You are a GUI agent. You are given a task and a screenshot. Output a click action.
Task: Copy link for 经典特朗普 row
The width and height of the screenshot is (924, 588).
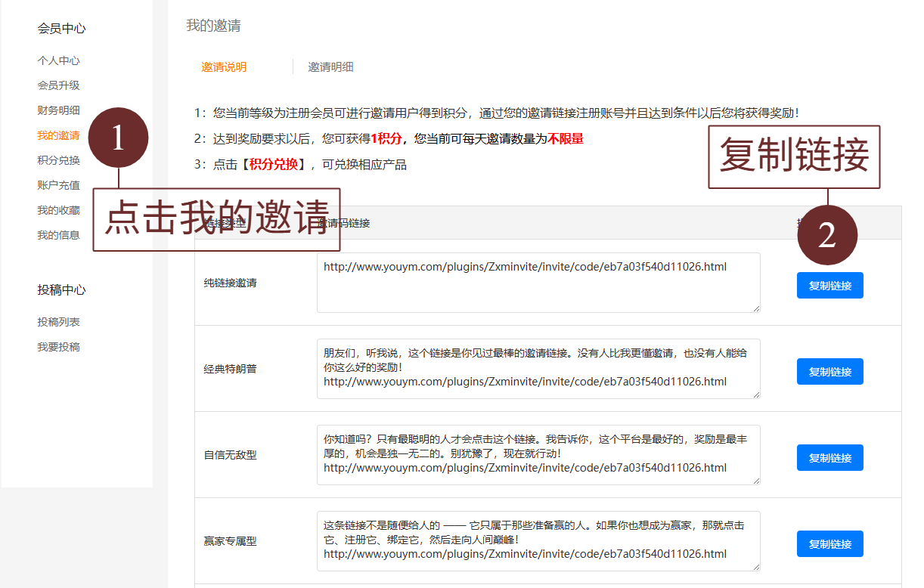coord(830,372)
